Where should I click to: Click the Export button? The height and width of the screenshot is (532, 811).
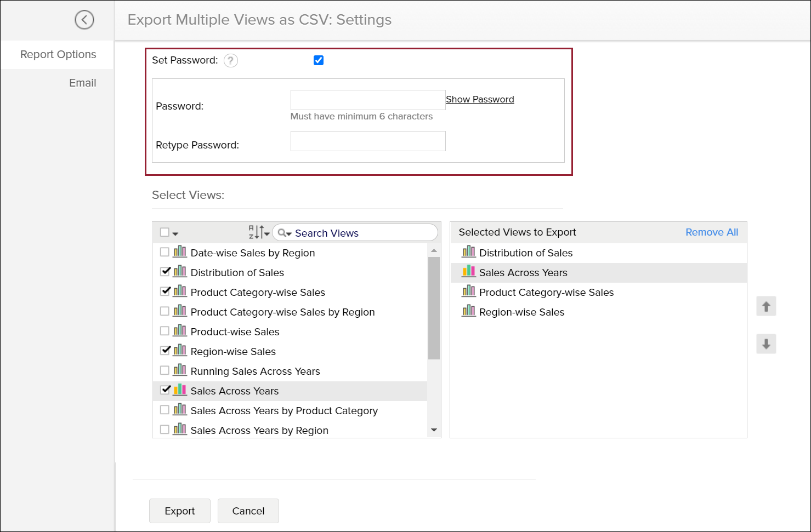pyautogui.click(x=180, y=511)
